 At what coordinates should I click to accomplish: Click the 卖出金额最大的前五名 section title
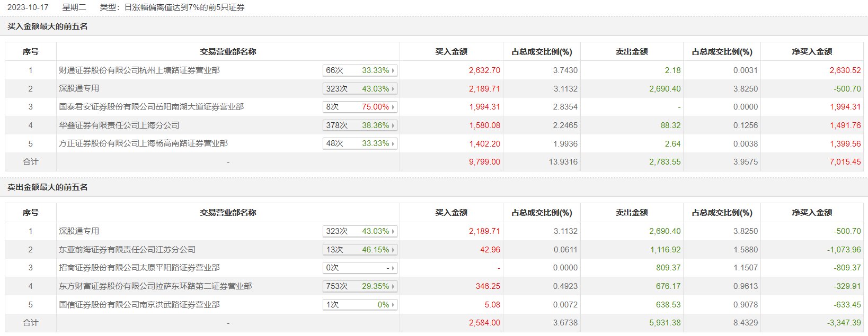click(x=48, y=187)
